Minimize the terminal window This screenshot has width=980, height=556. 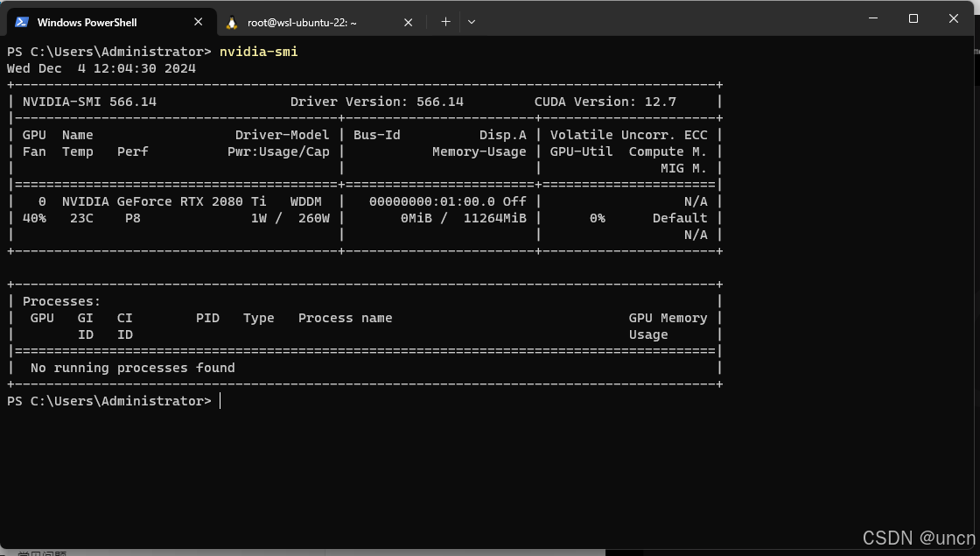click(x=873, y=18)
